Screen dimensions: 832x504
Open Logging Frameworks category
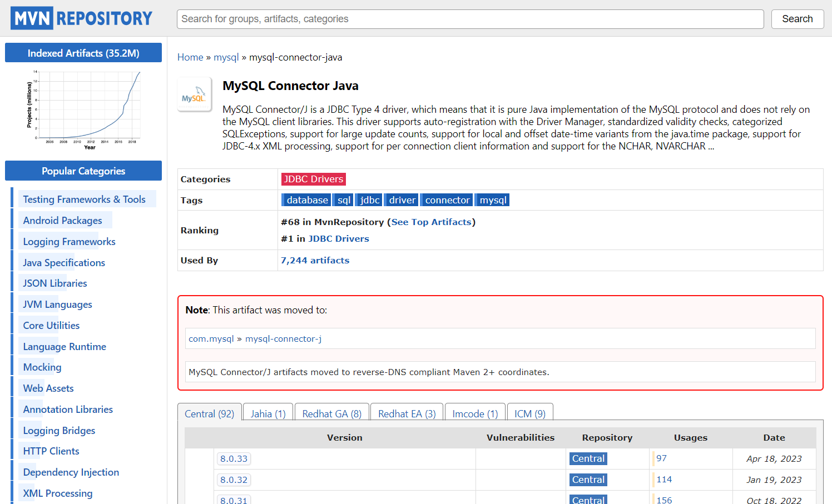pyautogui.click(x=69, y=242)
